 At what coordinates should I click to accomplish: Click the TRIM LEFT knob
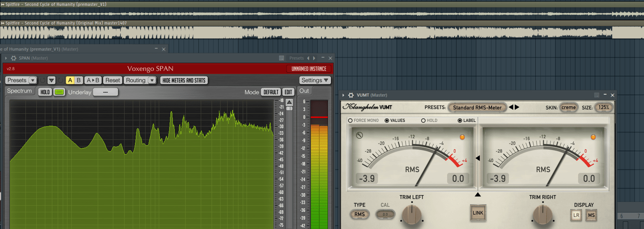coord(411,215)
